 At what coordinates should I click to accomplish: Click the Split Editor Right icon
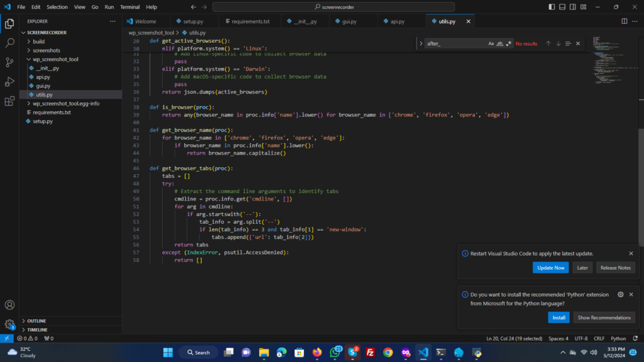(625, 21)
